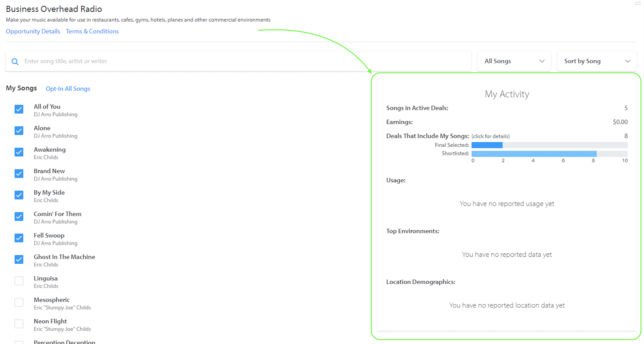Select the By My Side song title
This screenshot has height=344, width=644.
tap(49, 192)
